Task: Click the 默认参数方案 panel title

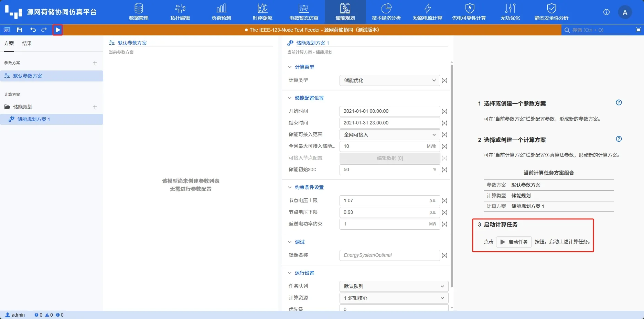Action: tap(132, 43)
